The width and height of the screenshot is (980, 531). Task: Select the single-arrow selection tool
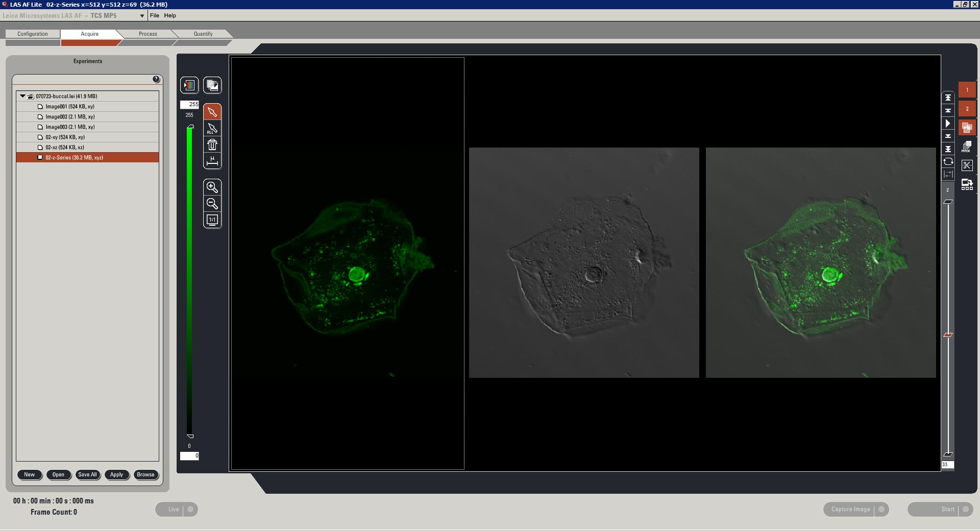(x=212, y=112)
